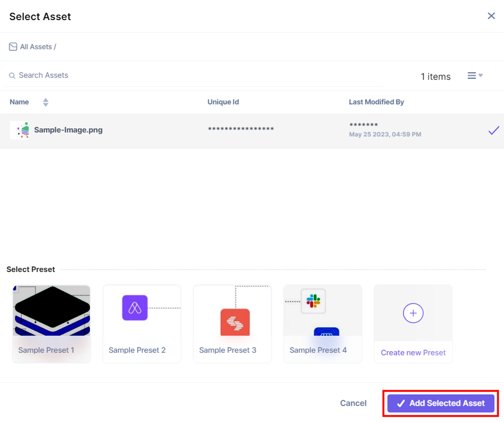Click the Name column header
This screenshot has height=422, width=504.
pos(19,102)
